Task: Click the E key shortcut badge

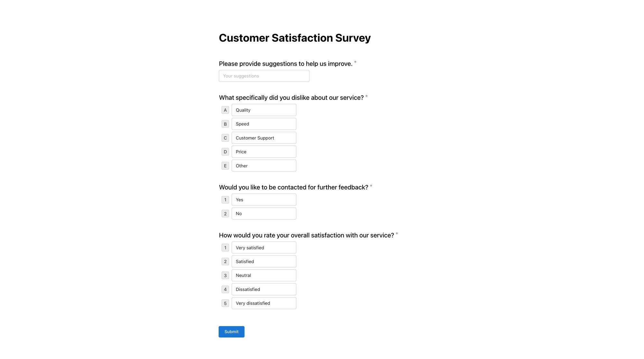Action: click(x=225, y=166)
